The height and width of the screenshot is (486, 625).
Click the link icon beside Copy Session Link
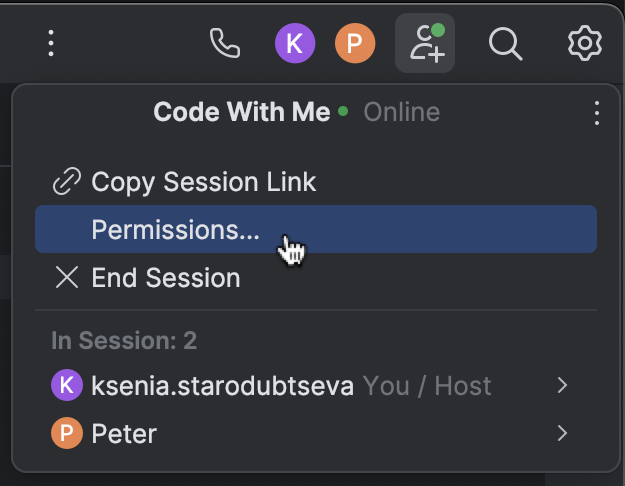click(x=67, y=181)
